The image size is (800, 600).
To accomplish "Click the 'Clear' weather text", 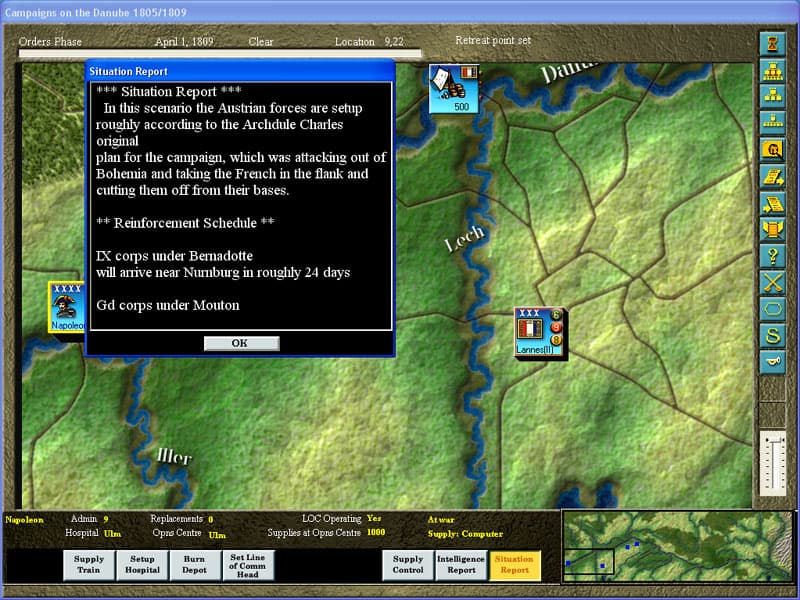I will click(x=261, y=42).
